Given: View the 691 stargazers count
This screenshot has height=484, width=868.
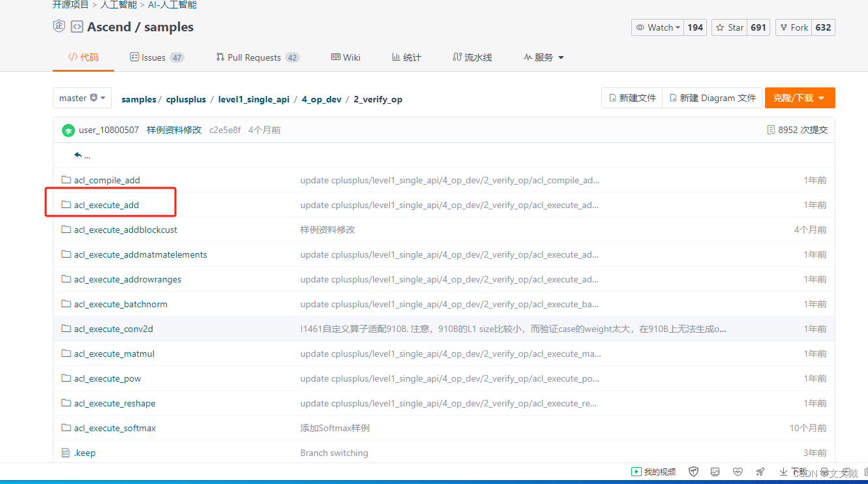Looking at the screenshot, I should 758,27.
